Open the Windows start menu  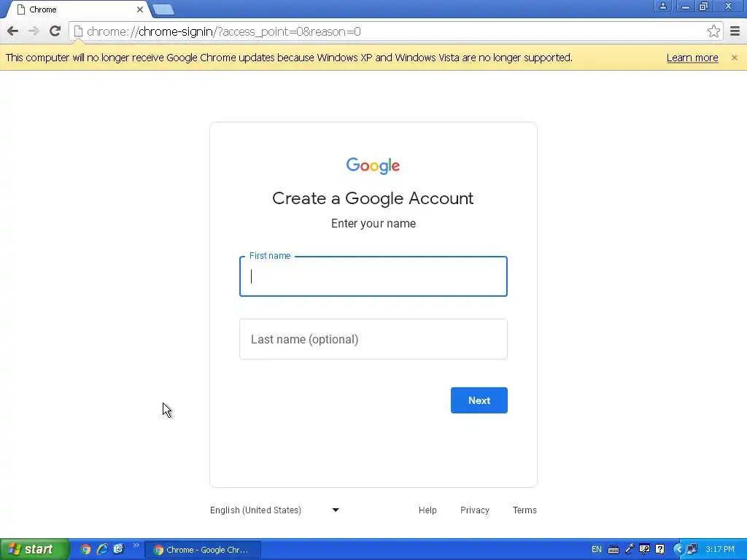pos(34,549)
